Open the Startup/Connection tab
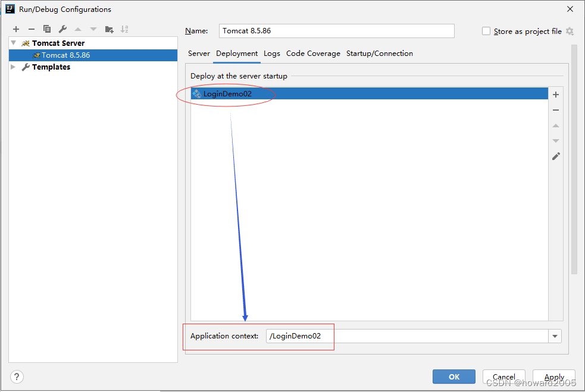Image resolution: width=585 pixels, height=392 pixels. (x=380, y=54)
